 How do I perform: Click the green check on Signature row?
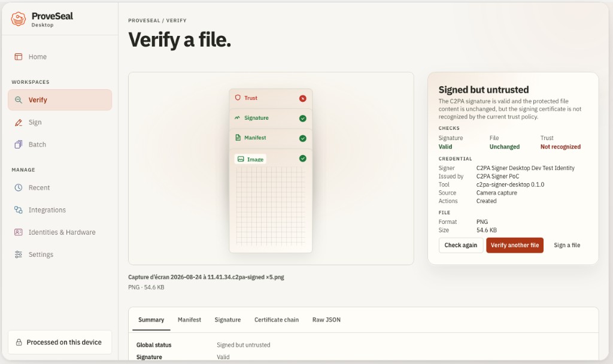pos(302,119)
